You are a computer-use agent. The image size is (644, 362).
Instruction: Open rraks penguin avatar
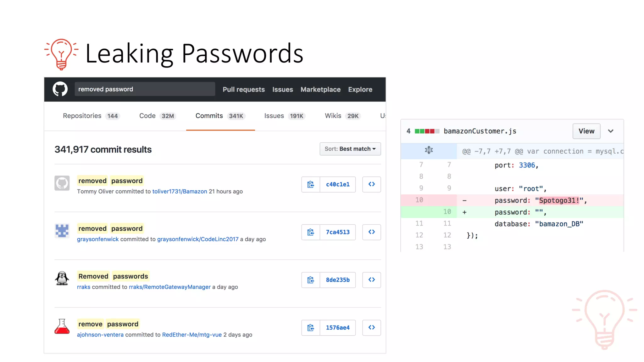62,278
